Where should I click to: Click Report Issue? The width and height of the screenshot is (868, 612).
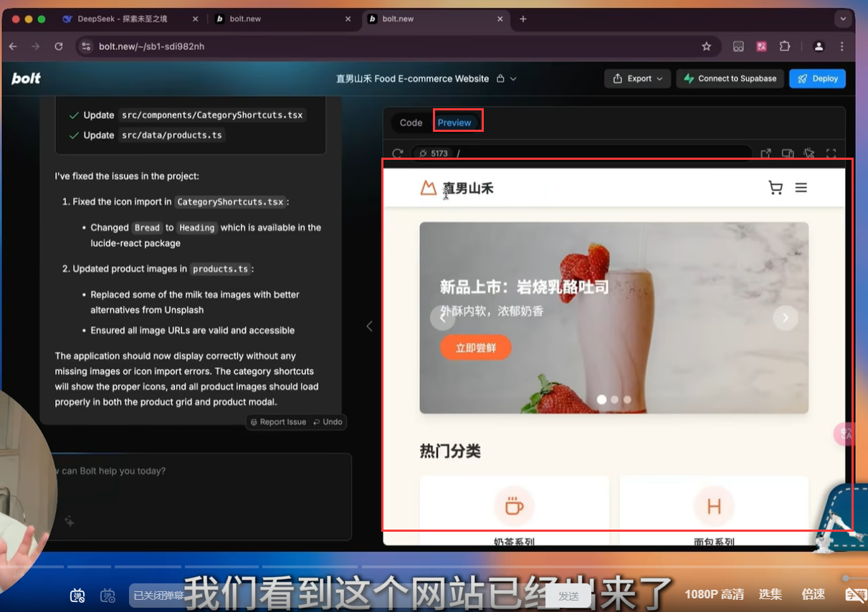click(x=277, y=422)
